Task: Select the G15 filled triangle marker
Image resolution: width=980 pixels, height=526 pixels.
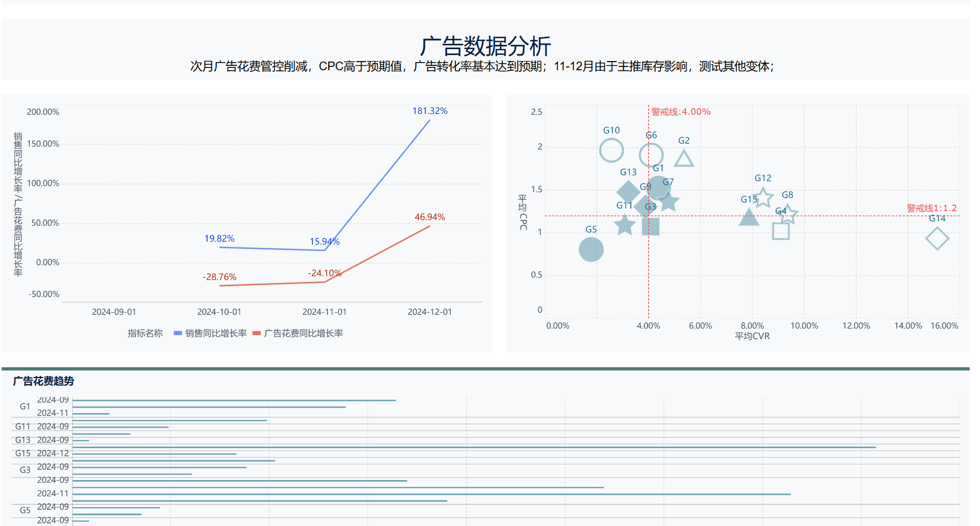Action: [749, 218]
